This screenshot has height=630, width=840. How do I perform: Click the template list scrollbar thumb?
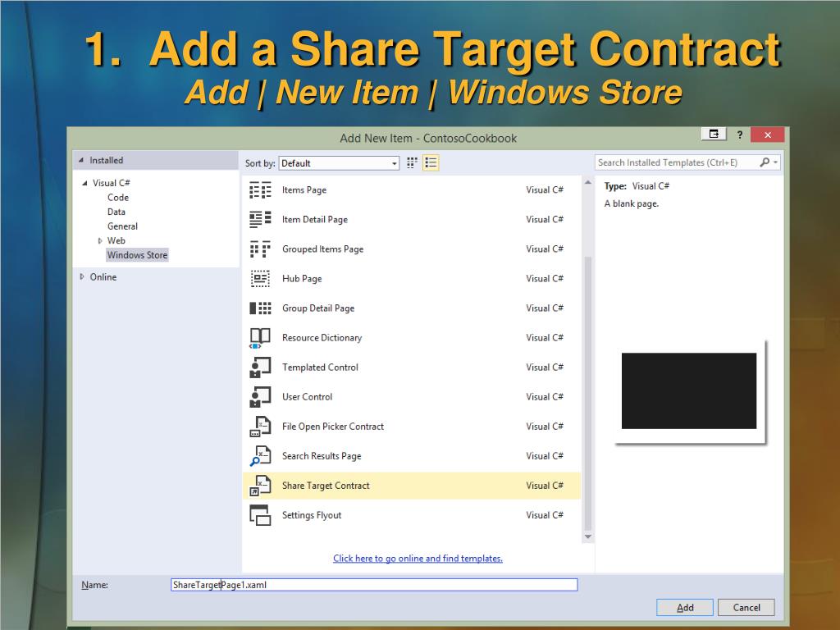pyautogui.click(x=587, y=394)
